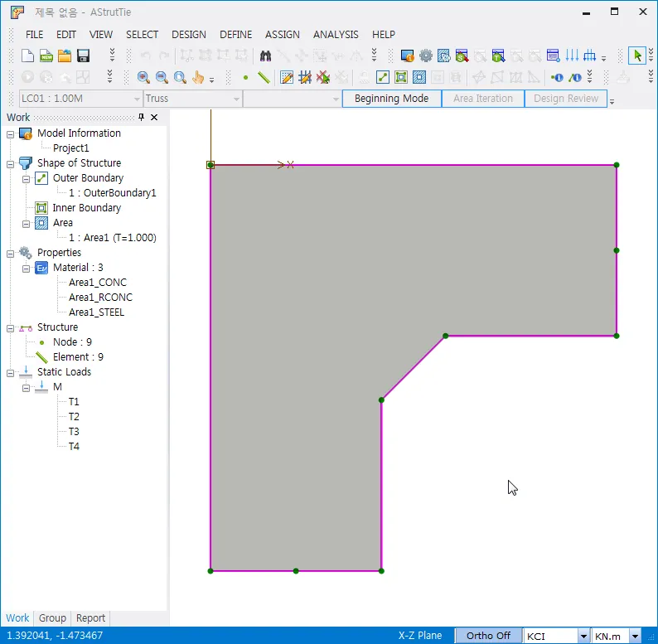Image resolution: width=658 pixels, height=644 pixels.
Task: Collapse the Model Information tree node
Action: tap(11, 135)
